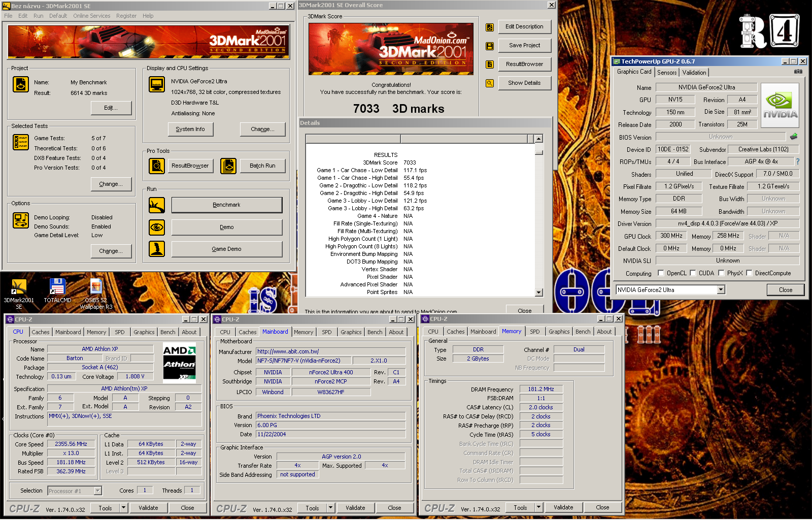
Task: Open Graphics tab in right CPU-Z window
Action: [559, 332]
